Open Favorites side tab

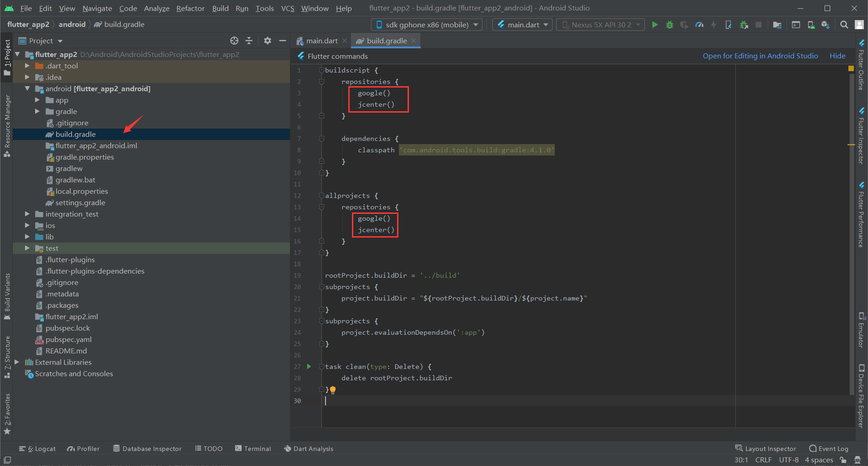coord(7,414)
